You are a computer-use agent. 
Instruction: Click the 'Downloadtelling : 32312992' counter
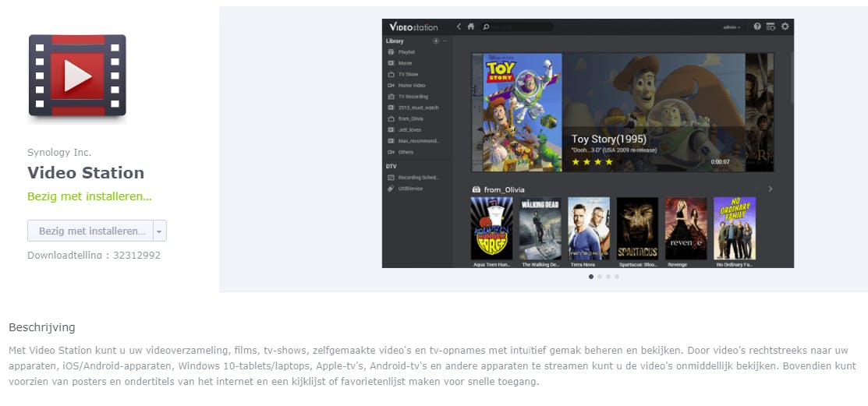coord(94,255)
